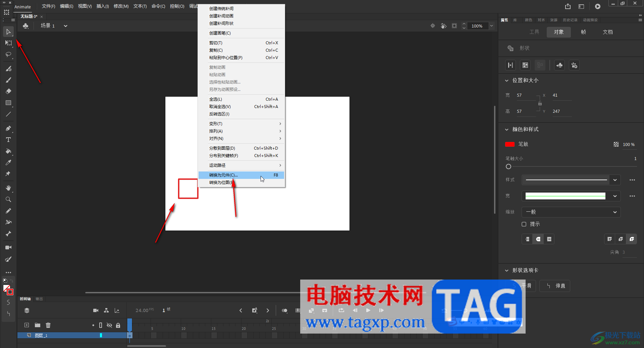
Task: Click toolbar stroke color swatch
Action: click(10, 292)
